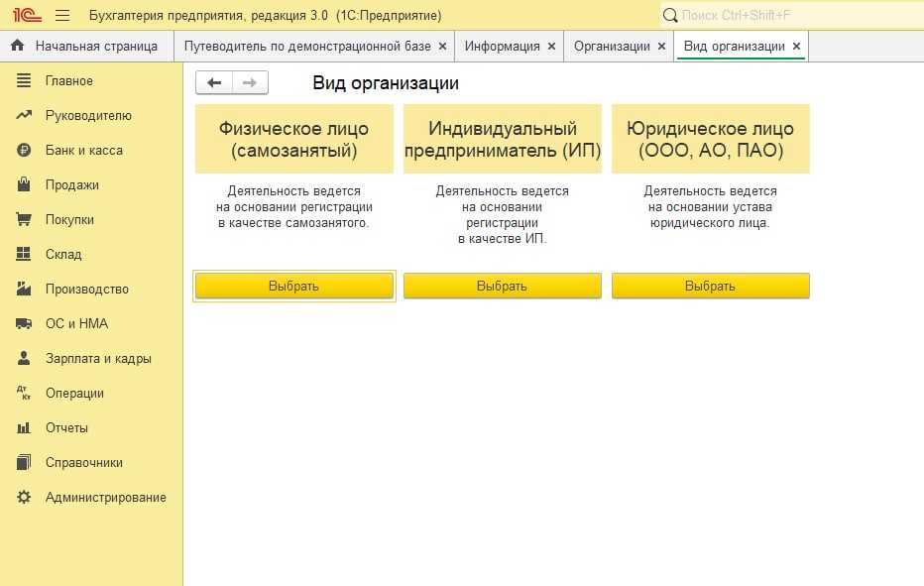924x586 pixels.
Task: Switch to the Организации tab
Action: pyautogui.click(x=612, y=46)
